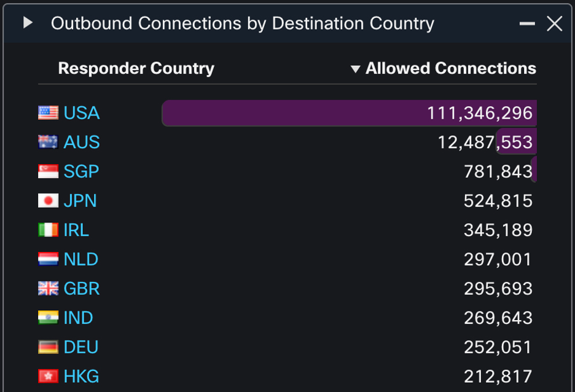Click the Singapore flag icon
The height and width of the screenshot is (392, 575).
coord(48,171)
